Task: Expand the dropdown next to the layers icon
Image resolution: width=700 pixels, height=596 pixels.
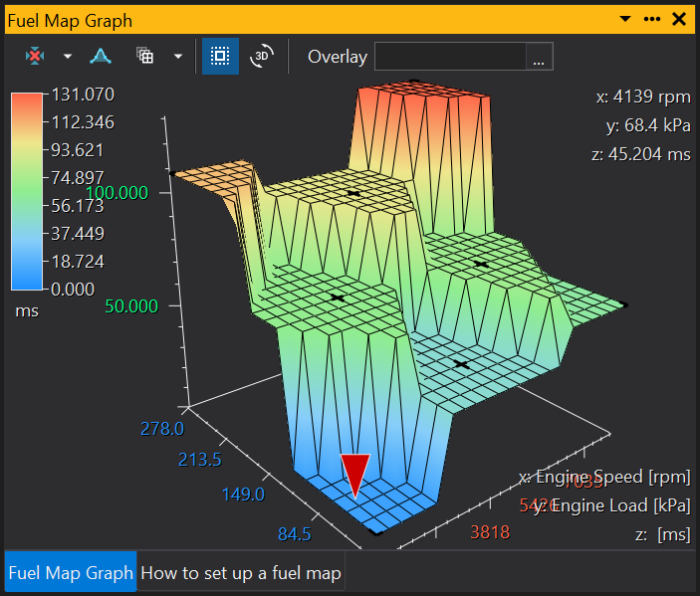Action: click(x=177, y=57)
